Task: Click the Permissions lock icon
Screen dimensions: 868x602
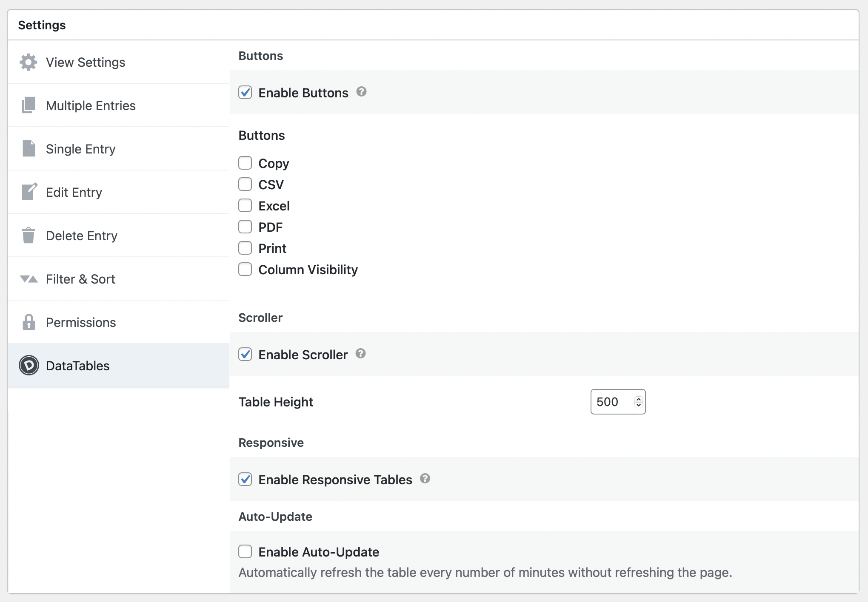Action: (x=29, y=322)
